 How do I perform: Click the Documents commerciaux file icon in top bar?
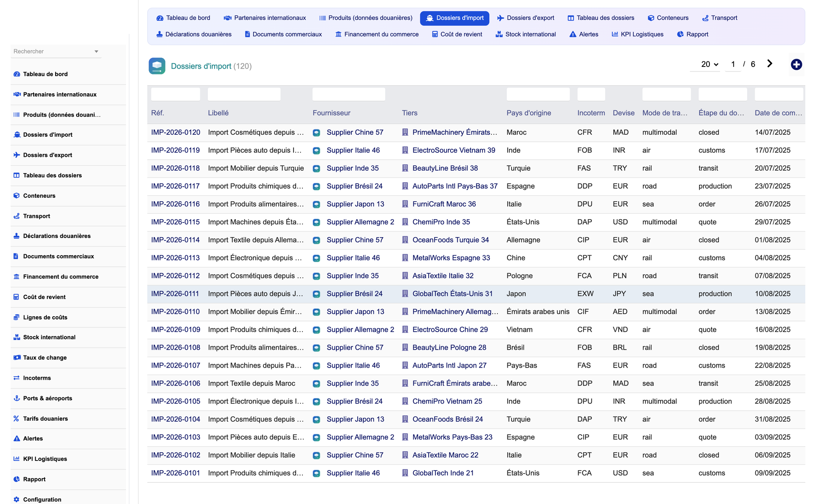click(248, 34)
